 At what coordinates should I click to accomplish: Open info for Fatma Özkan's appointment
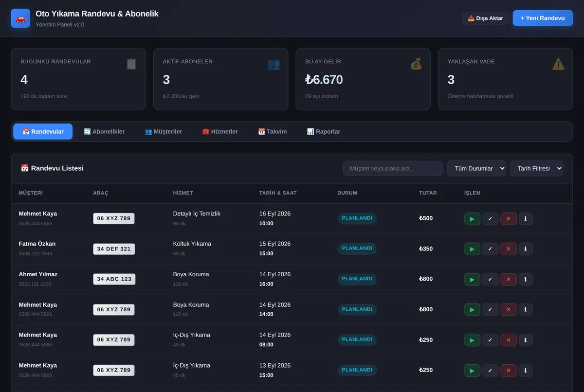pos(526,249)
